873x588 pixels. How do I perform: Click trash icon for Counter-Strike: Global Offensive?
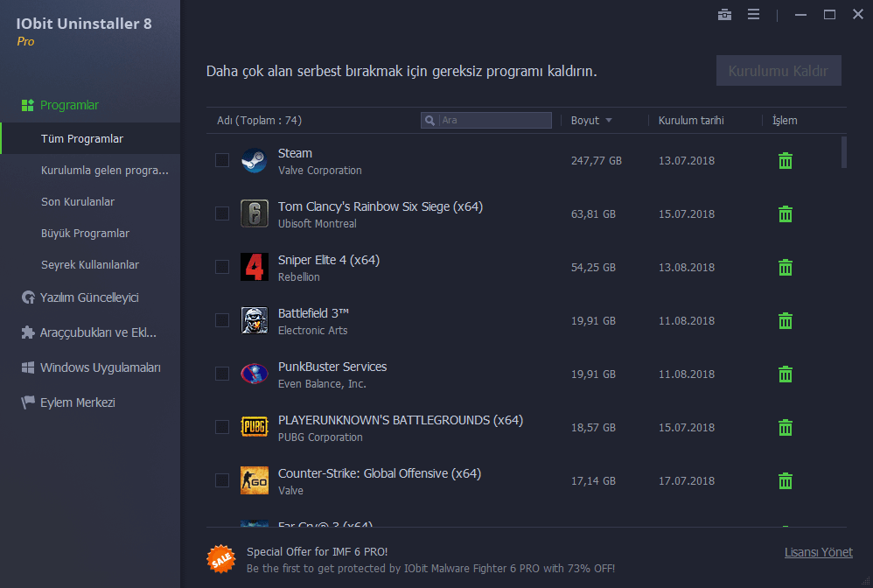[x=785, y=481]
